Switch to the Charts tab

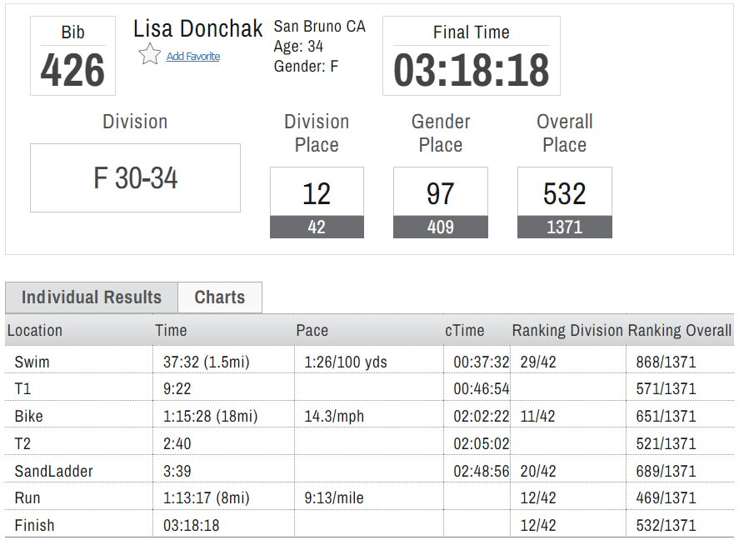coord(219,297)
